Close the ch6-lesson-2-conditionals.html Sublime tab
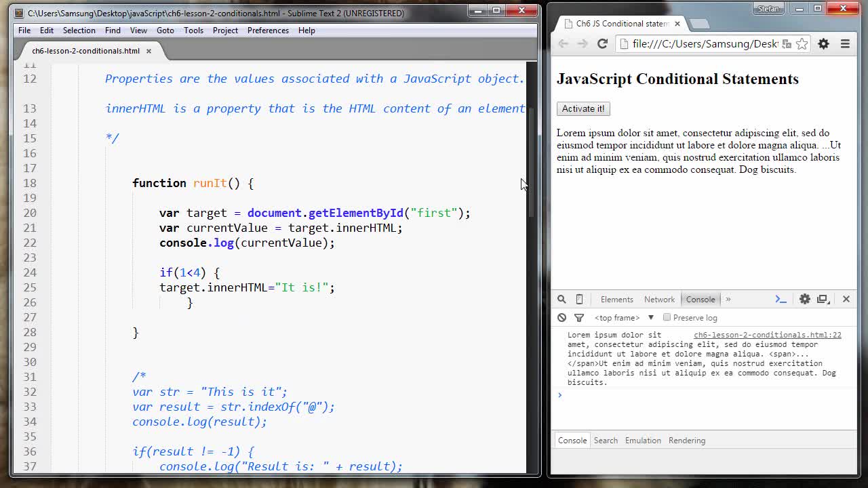The image size is (868, 488). (149, 51)
